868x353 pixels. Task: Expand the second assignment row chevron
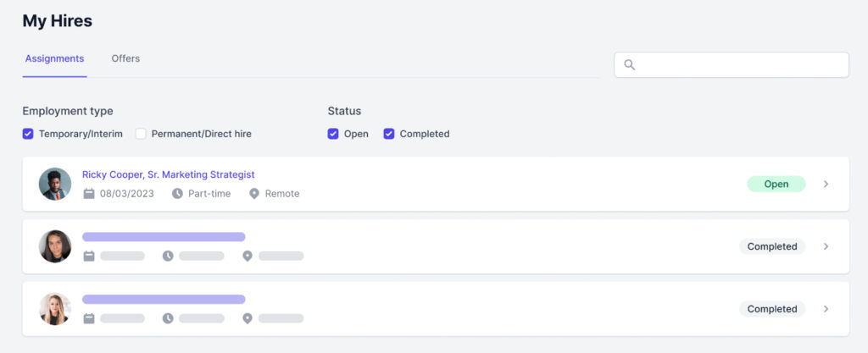click(826, 246)
